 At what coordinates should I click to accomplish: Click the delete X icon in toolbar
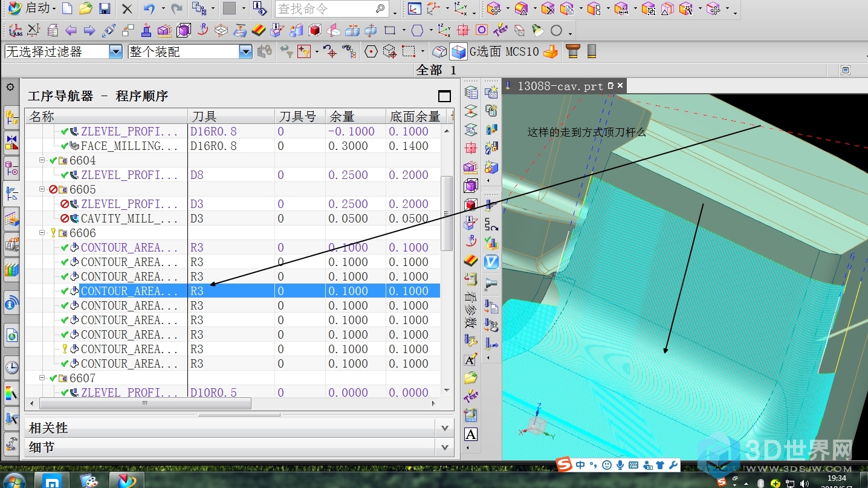[x=127, y=8]
